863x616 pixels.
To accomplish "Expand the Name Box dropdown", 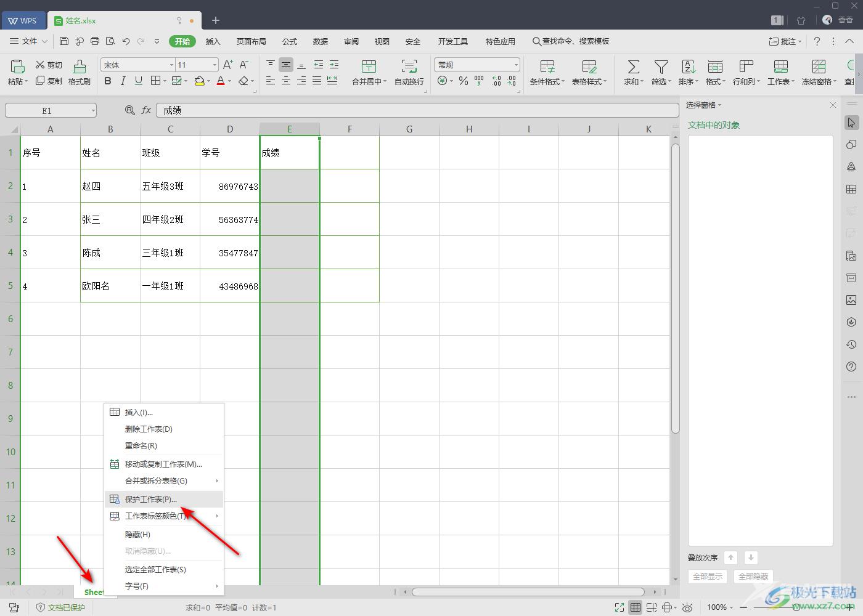I will pyautogui.click(x=93, y=111).
